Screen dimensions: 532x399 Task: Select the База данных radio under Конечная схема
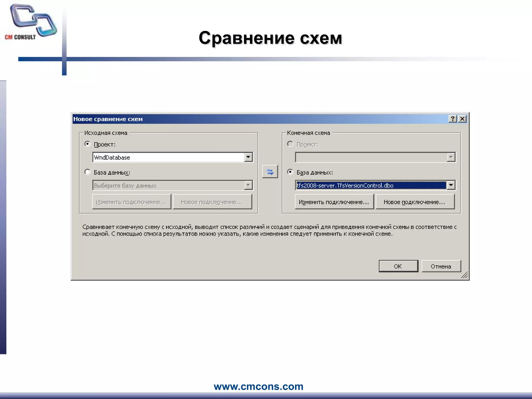[x=290, y=172]
